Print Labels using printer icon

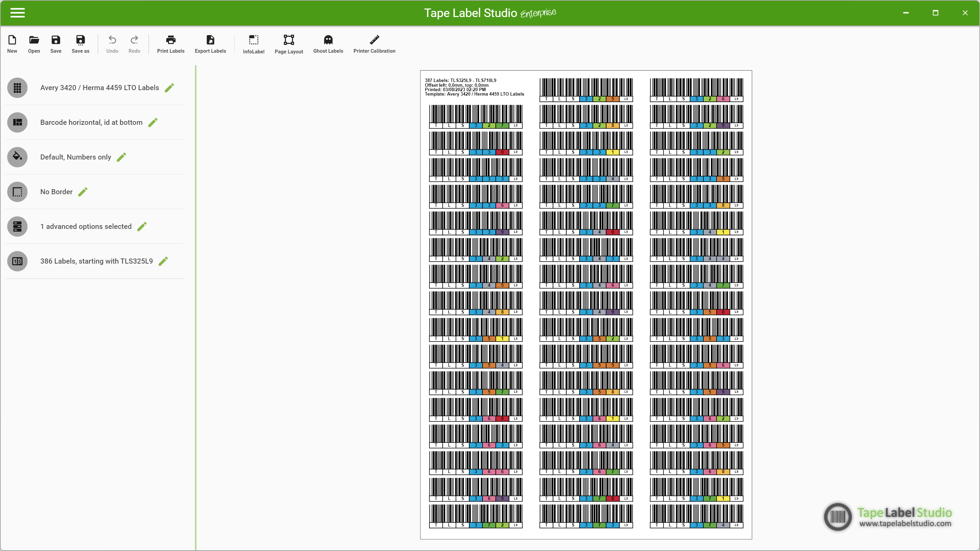(x=171, y=44)
